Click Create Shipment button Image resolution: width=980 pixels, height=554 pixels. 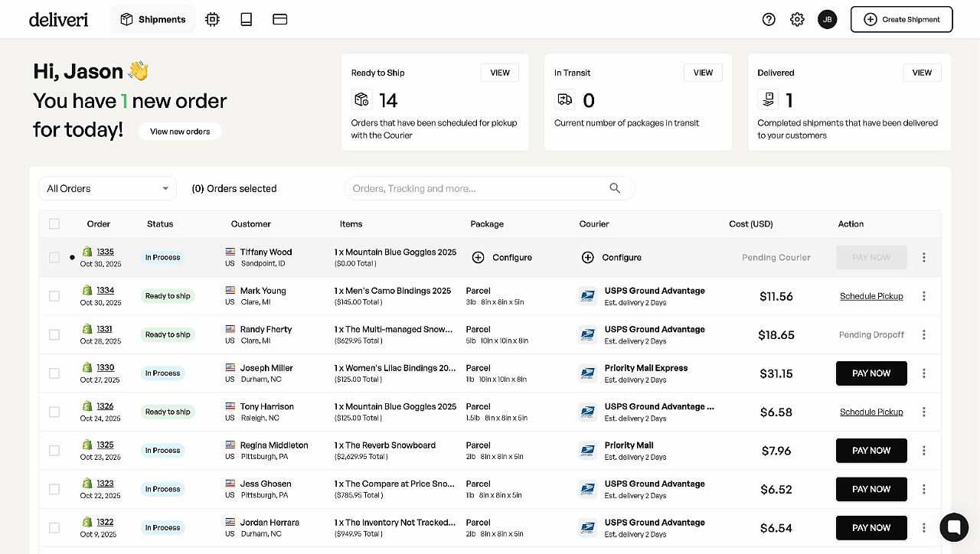tap(901, 19)
